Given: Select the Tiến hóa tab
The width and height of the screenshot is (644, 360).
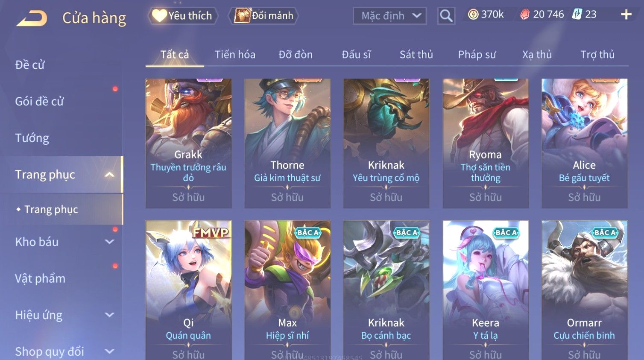Looking at the screenshot, I should (x=235, y=55).
